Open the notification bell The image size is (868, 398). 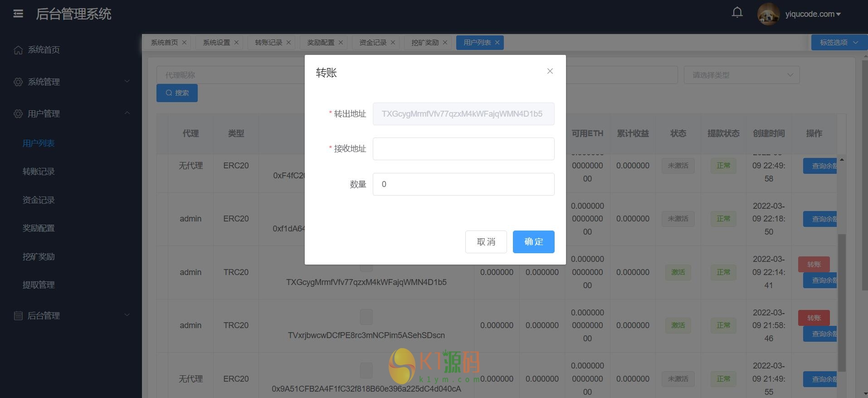coord(737,13)
